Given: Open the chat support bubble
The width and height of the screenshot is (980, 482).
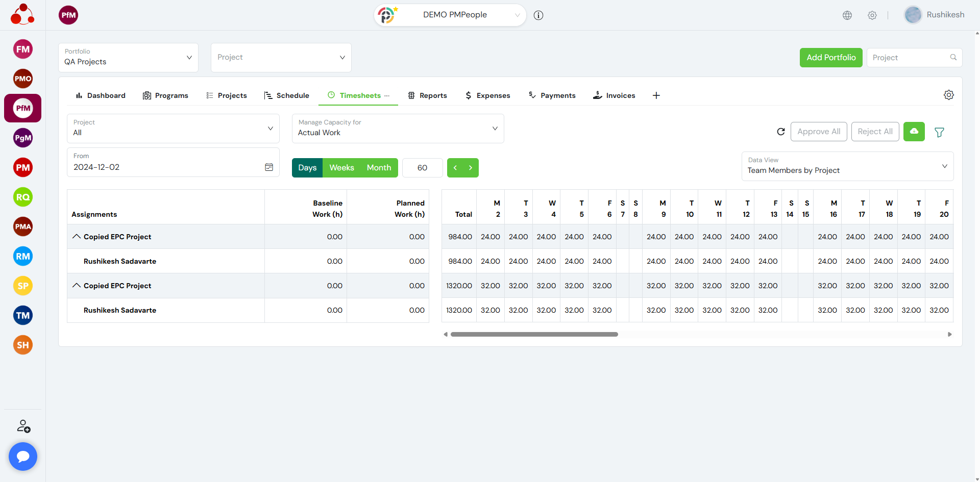Looking at the screenshot, I should (x=23, y=456).
